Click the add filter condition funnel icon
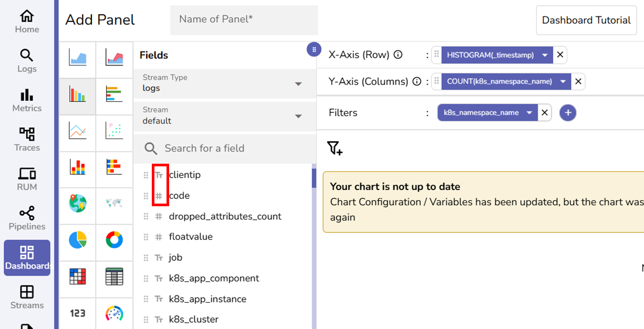The width and height of the screenshot is (644, 329). [335, 148]
